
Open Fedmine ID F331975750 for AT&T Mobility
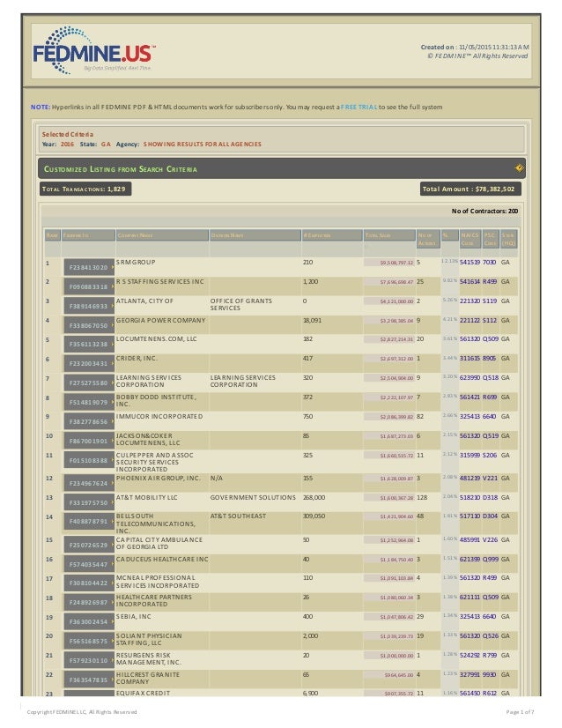tap(89, 503)
